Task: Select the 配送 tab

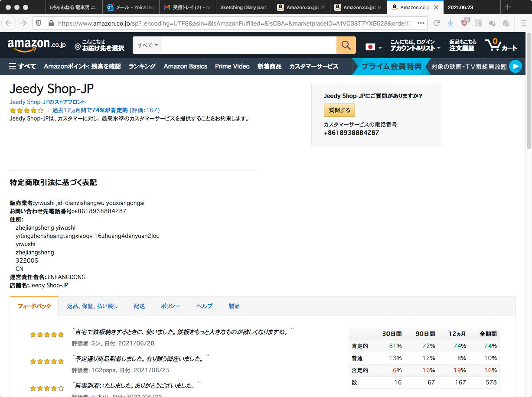Action: tap(139, 306)
